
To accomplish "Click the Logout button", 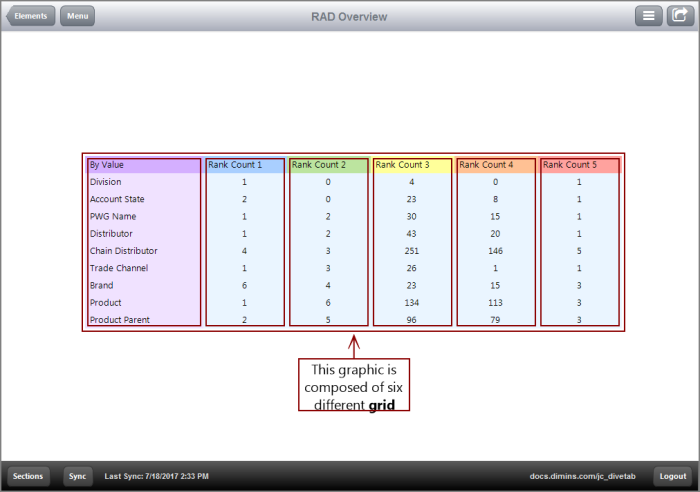I will pyautogui.click(x=673, y=476).
